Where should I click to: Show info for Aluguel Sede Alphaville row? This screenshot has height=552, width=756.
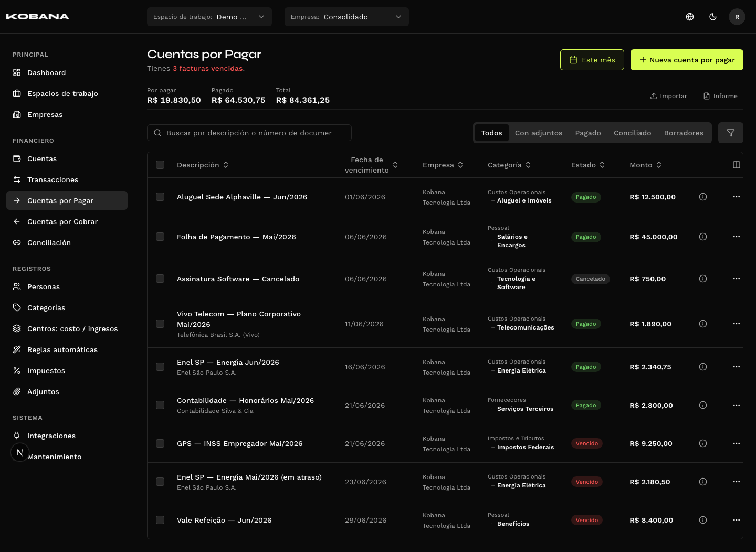(703, 197)
